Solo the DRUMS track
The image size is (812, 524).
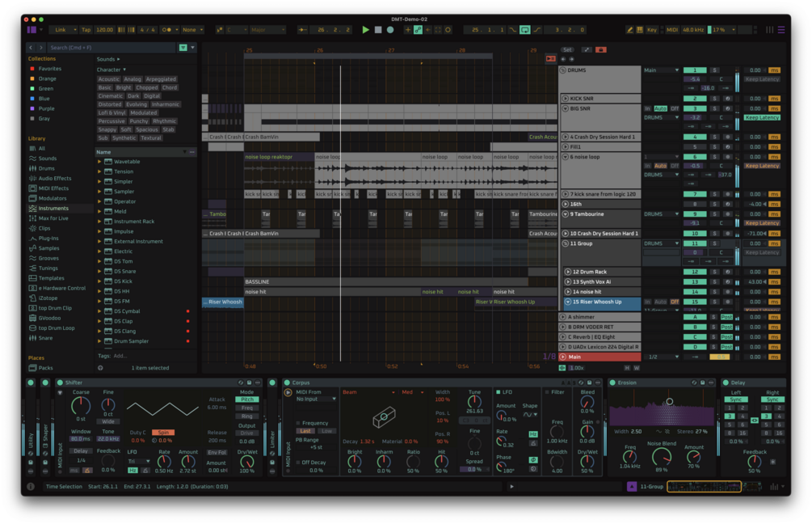715,70
